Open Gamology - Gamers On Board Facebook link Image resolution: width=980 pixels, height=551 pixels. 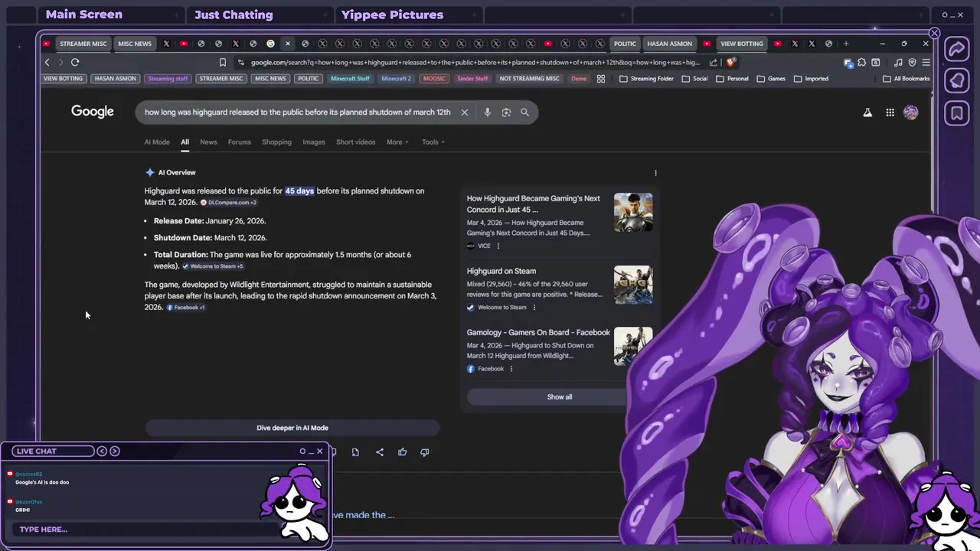538,333
